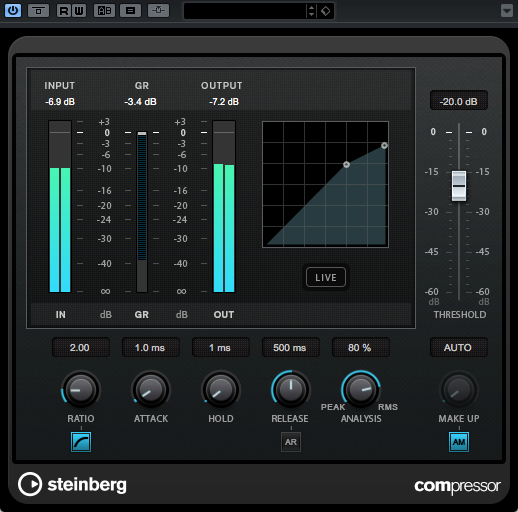This screenshot has height=512, width=518.
Task: Click the Ratio value field showing 2.00
Action: tap(80, 348)
